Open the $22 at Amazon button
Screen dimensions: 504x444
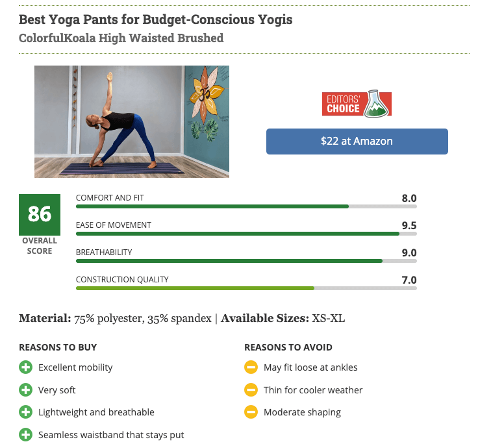(x=357, y=142)
